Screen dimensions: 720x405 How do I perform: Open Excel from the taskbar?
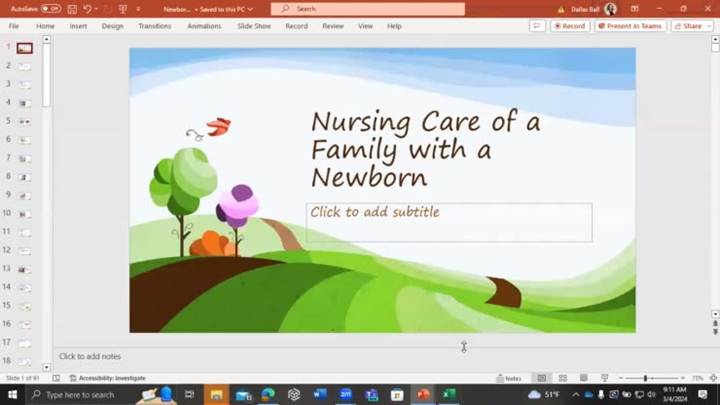449,395
